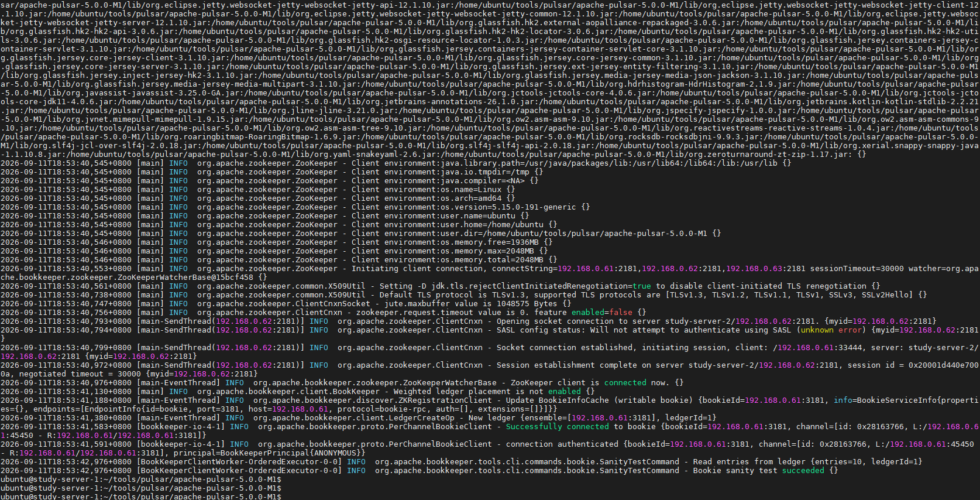The width and height of the screenshot is (980, 500).
Task: Click the 'os.name=Linux' environment value
Action: coord(471,190)
